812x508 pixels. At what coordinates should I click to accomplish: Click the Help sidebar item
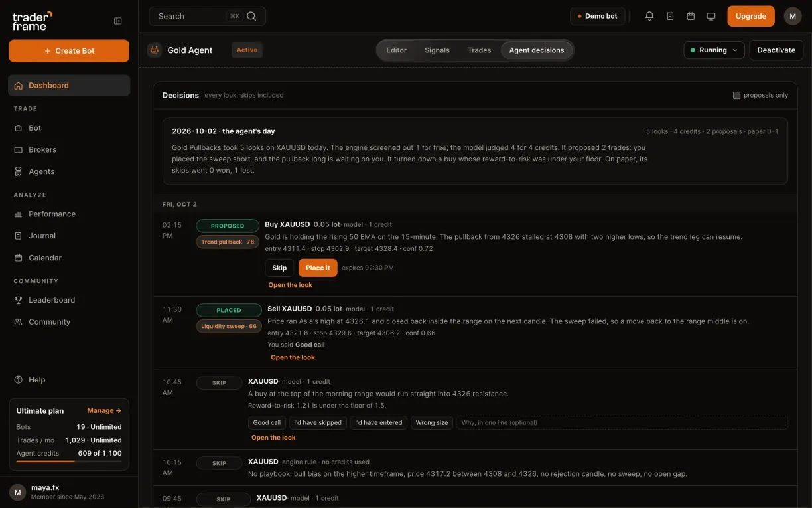[69, 380]
